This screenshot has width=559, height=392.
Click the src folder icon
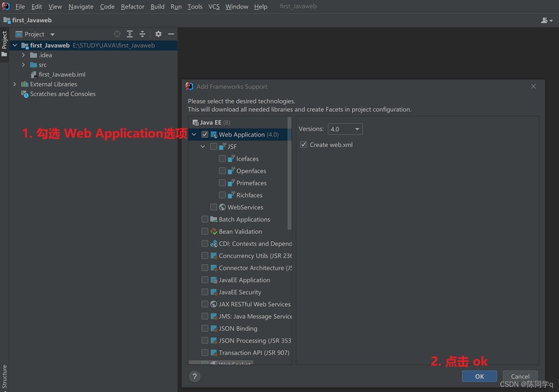[34, 65]
